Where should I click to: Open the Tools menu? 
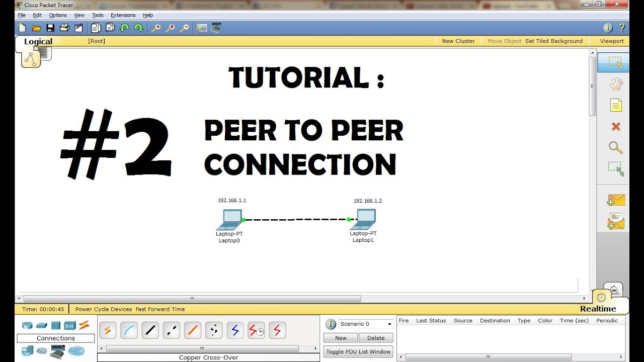[x=98, y=15]
